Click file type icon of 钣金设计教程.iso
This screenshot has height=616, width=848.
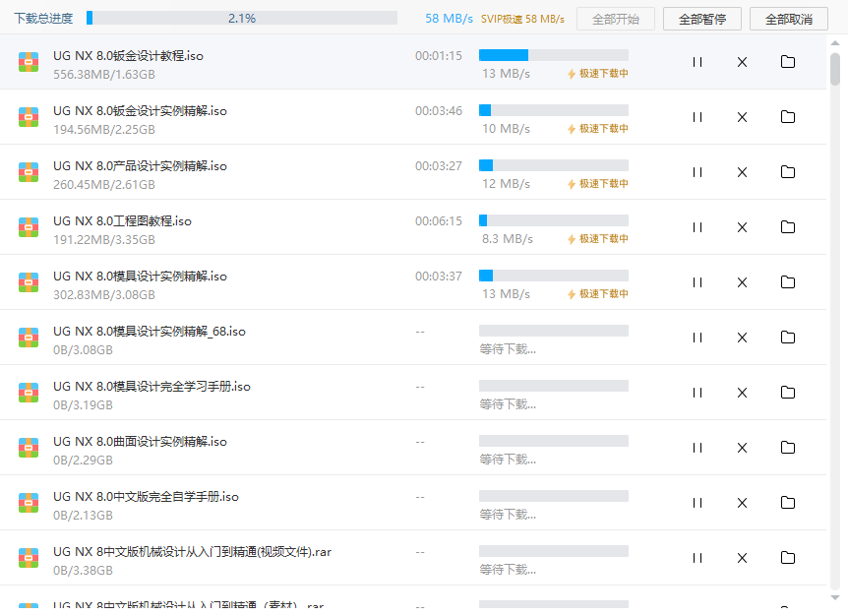29,62
